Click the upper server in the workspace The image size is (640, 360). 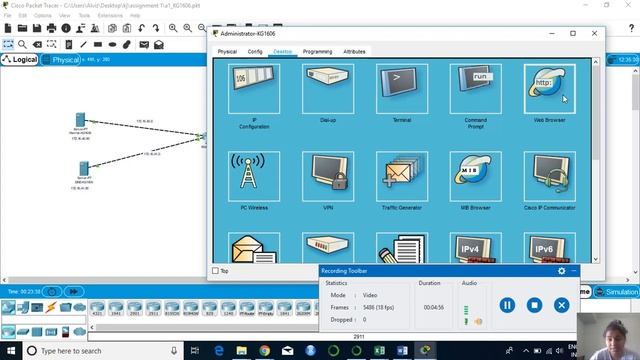point(80,120)
